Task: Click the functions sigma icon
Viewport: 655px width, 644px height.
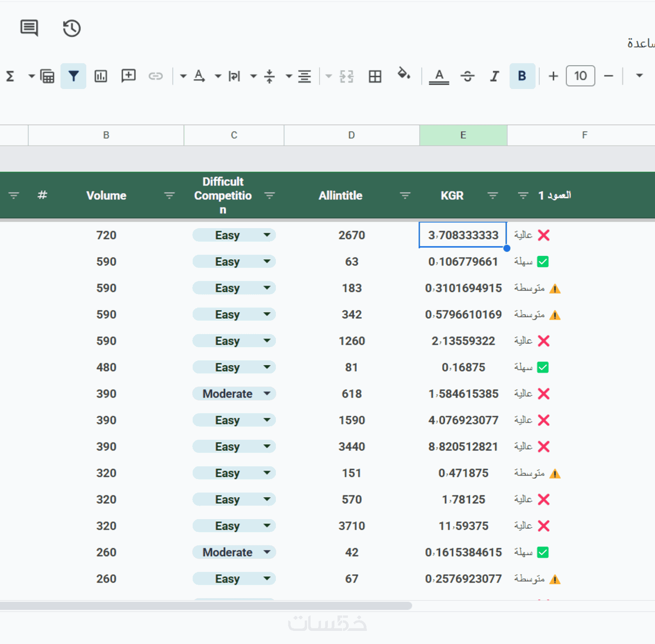Action: (x=10, y=76)
